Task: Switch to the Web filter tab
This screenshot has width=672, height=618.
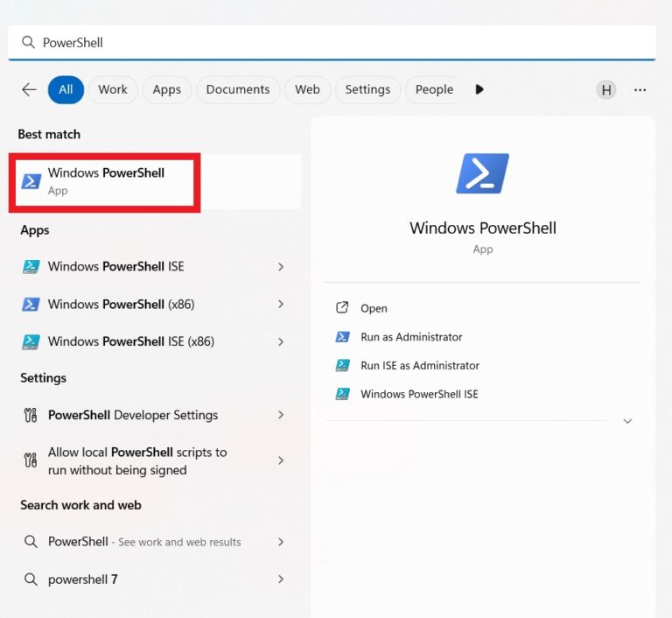Action: pyautogui.click(x=307, y=89)
